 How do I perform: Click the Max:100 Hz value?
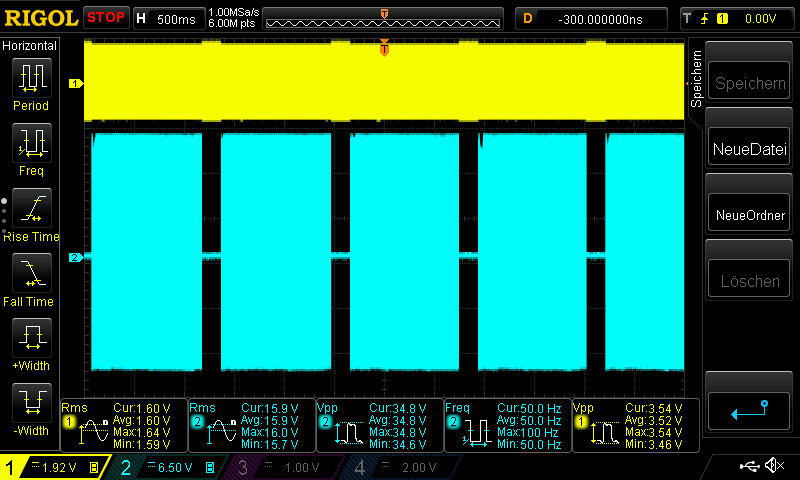[x=527, y=433]
